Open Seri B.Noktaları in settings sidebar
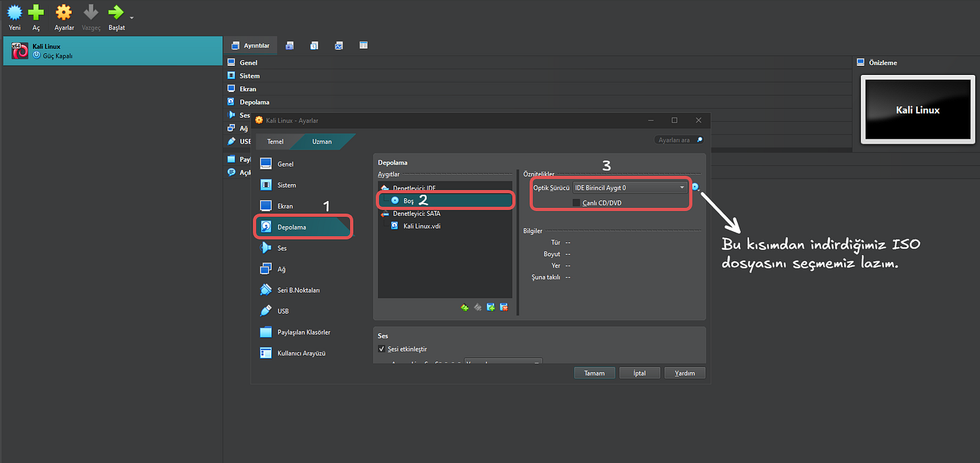Viewport: 980px width, 463px height. click(304, 290)
